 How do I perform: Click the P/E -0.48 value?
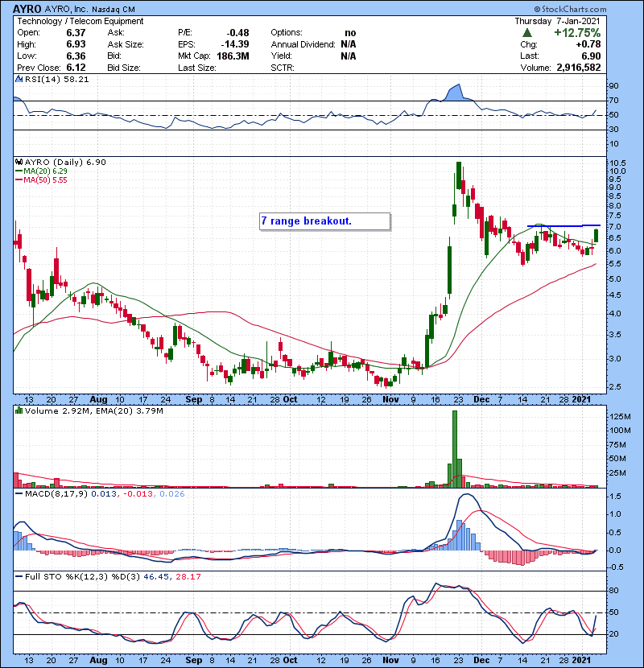(x=237, y=33)
